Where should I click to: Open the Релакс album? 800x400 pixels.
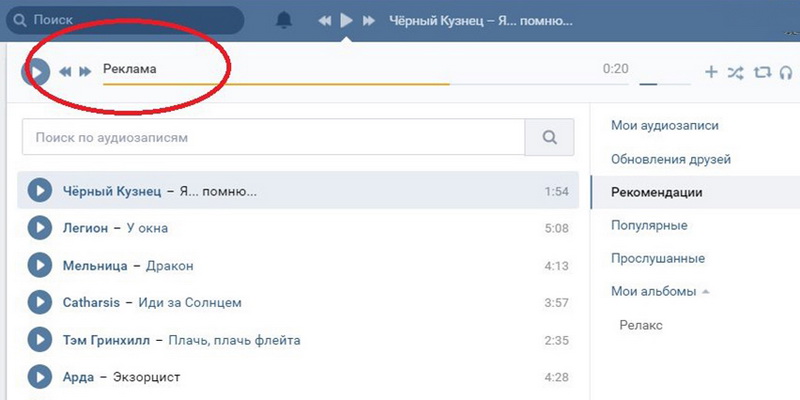[641, 325]
